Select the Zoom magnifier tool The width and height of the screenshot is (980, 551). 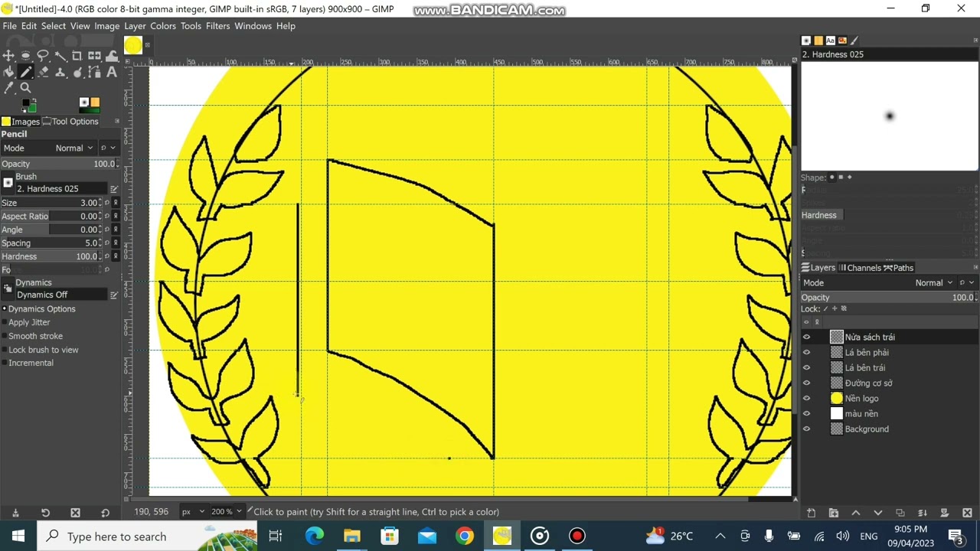click(25, 88)
